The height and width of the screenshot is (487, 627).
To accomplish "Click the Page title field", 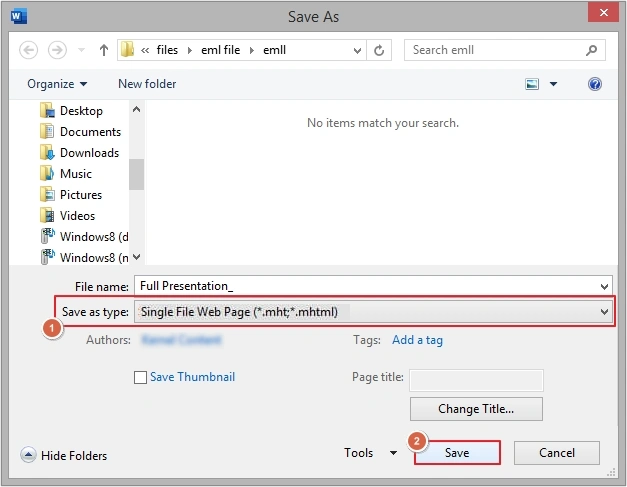I will (476, 380).
